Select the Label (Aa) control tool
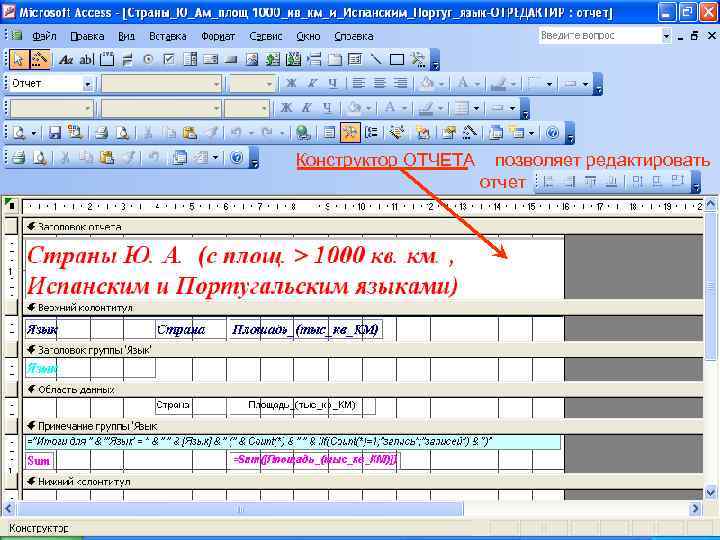 coord(66,59)
